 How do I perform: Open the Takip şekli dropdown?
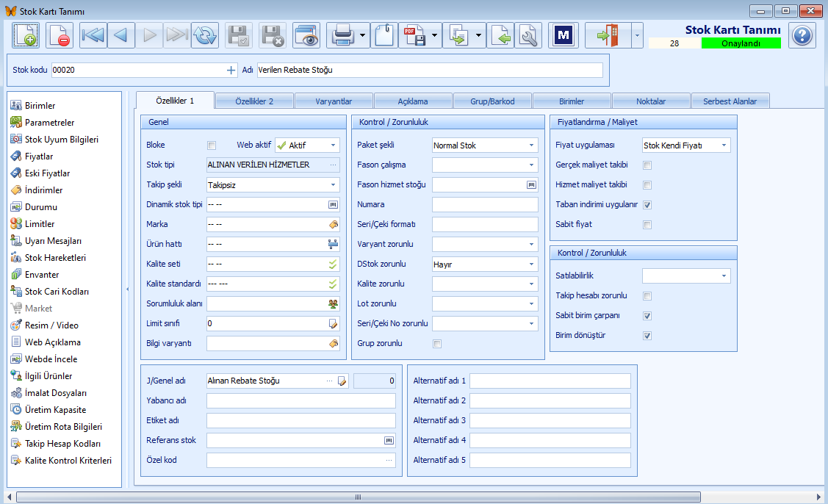tap(334, 185)
